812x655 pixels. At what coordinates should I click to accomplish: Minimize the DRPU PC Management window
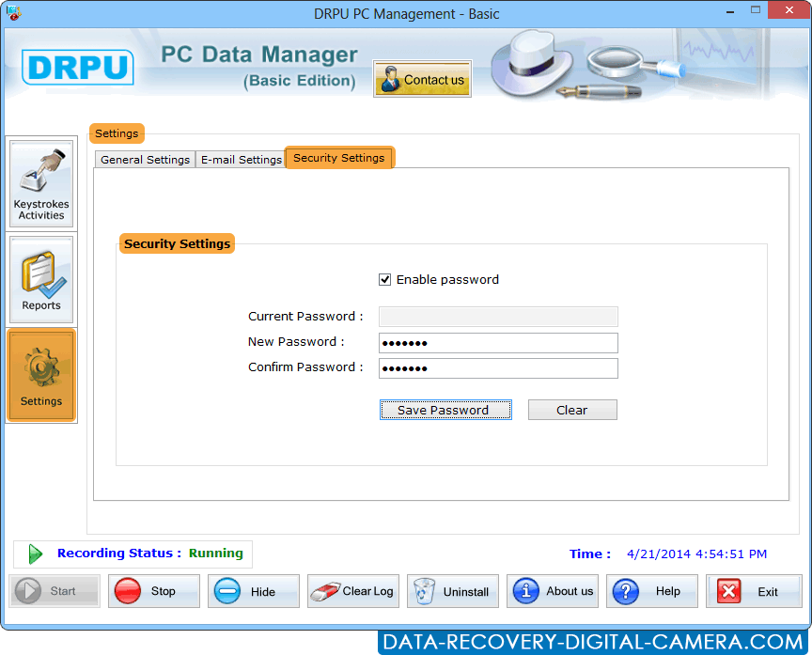click(x=730, y=11)
